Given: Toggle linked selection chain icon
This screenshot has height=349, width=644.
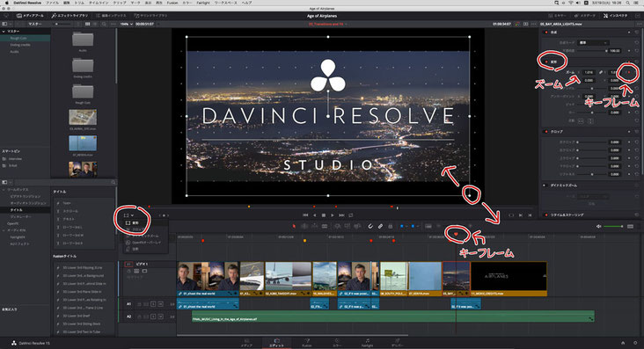Looking at the screenshot, I should pyautogui.click(x=380, y=226).
